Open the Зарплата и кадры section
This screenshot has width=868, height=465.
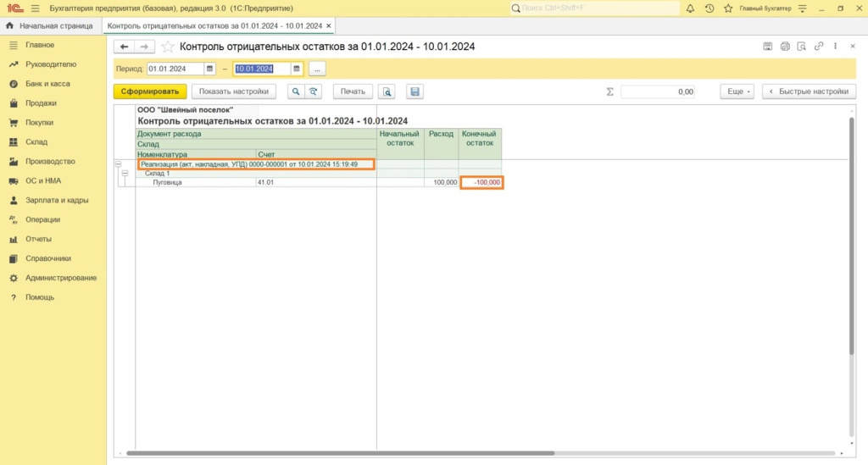57,201
